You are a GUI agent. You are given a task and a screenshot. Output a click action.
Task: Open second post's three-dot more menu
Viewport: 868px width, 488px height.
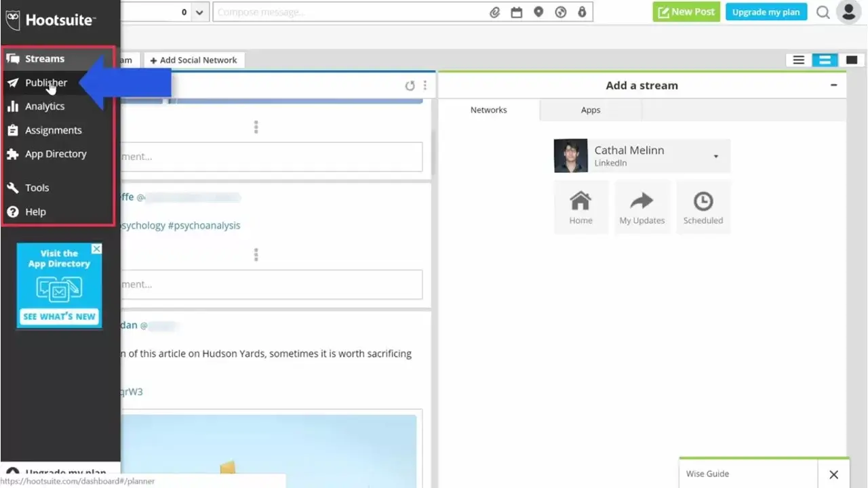point(256,254)
